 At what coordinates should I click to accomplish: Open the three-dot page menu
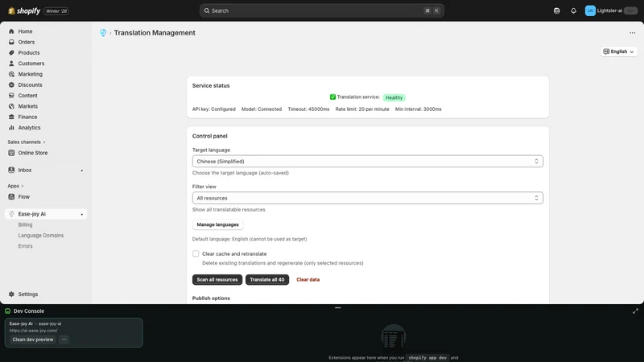pyautogui.click(x=632, y=33)
